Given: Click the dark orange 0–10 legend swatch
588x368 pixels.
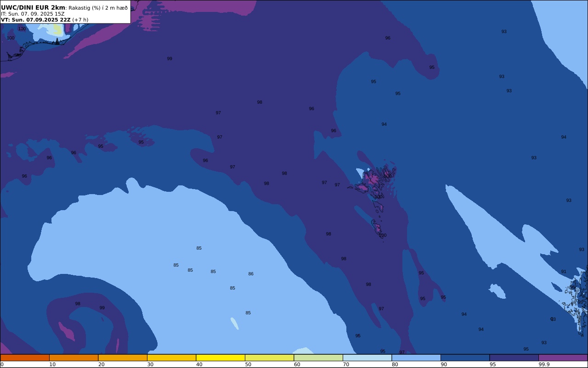Looking at the screenshot, I should pyautogui.click(x=25, y=357).
